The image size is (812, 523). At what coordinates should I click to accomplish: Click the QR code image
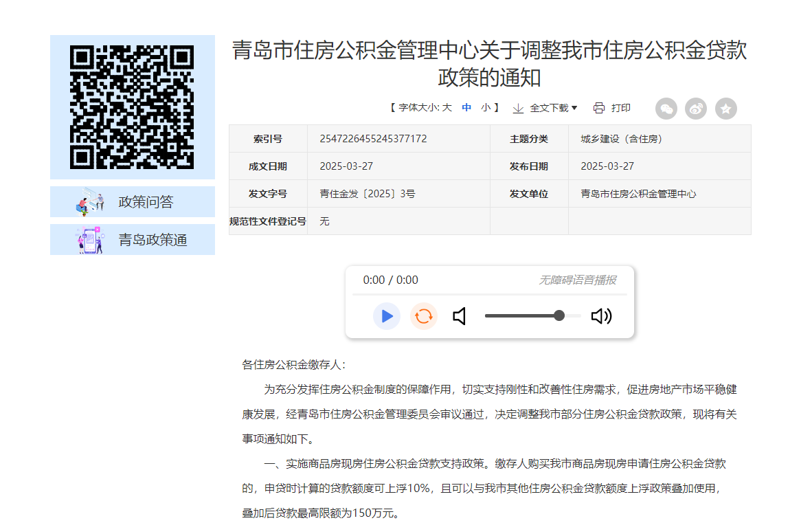[132, 107]
